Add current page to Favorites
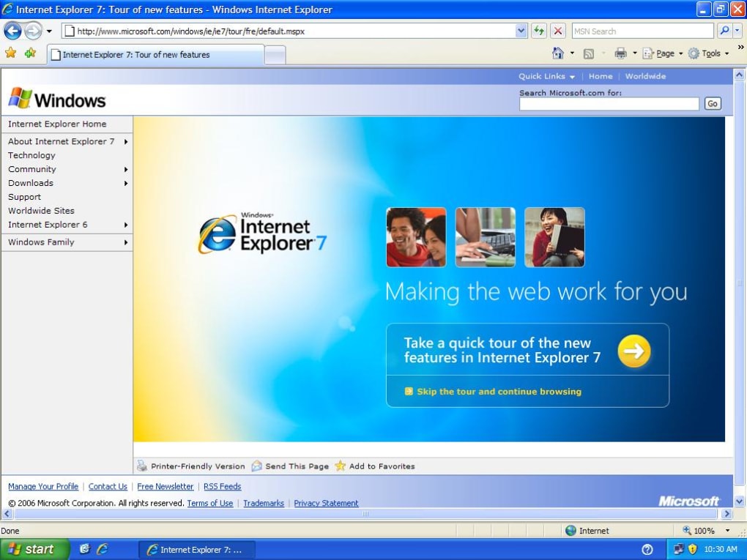Screen dimensions: 747x560 pos(29,53)
